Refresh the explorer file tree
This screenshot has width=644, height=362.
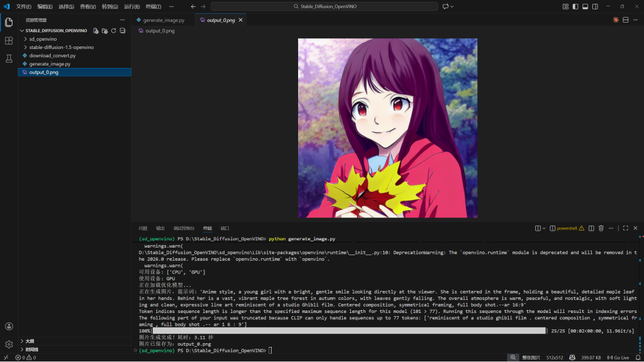[113, 30]
